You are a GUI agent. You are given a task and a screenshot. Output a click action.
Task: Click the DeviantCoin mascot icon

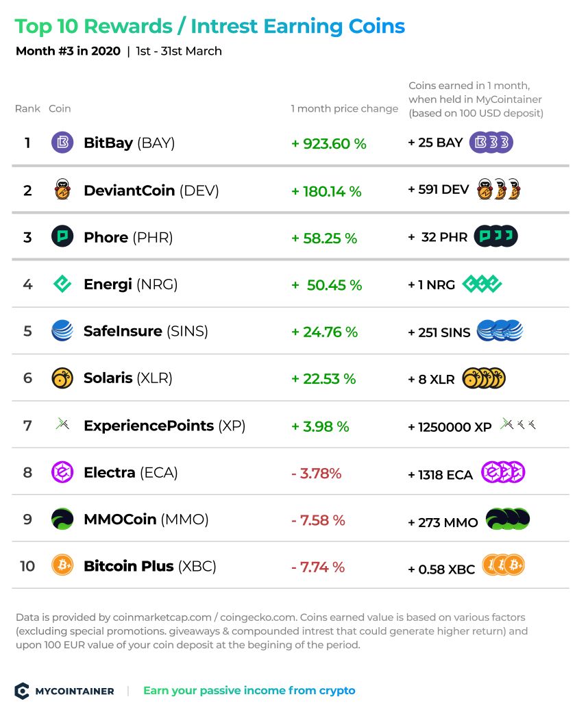point(62,190)
